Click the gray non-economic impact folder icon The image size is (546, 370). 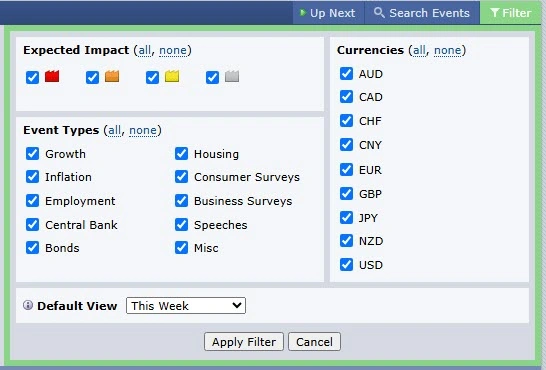point(232,76)
